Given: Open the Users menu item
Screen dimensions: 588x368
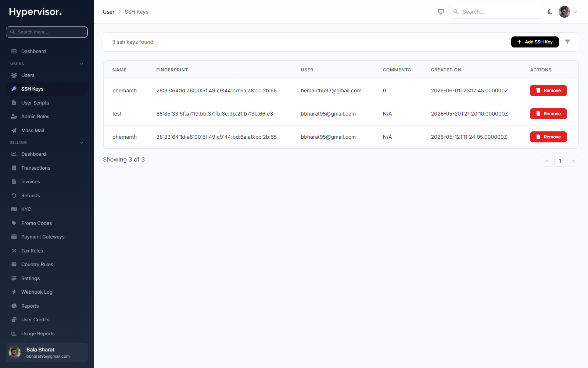Looking at the screenshot, I should click(x=47, y=75).
